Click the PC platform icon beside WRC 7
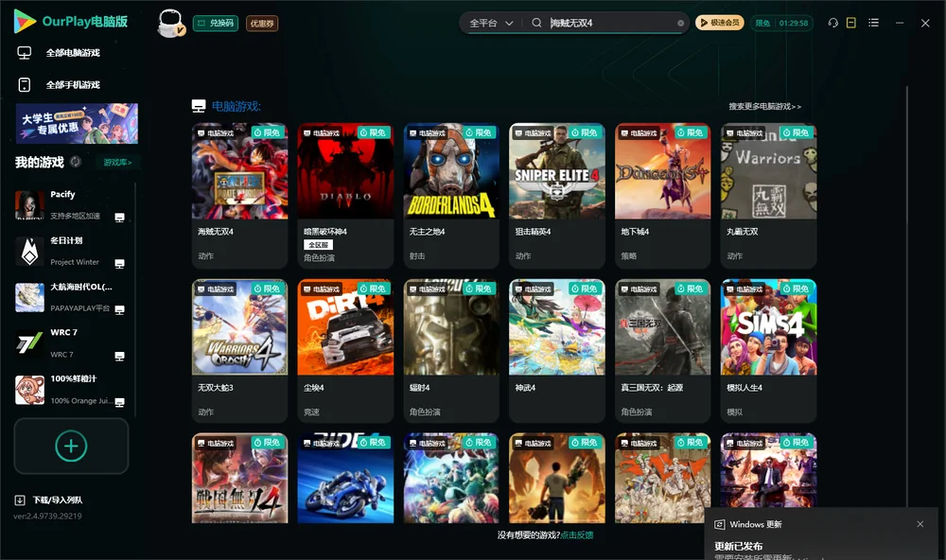Viewport: 946px width, 560px height. coord(119,356)
